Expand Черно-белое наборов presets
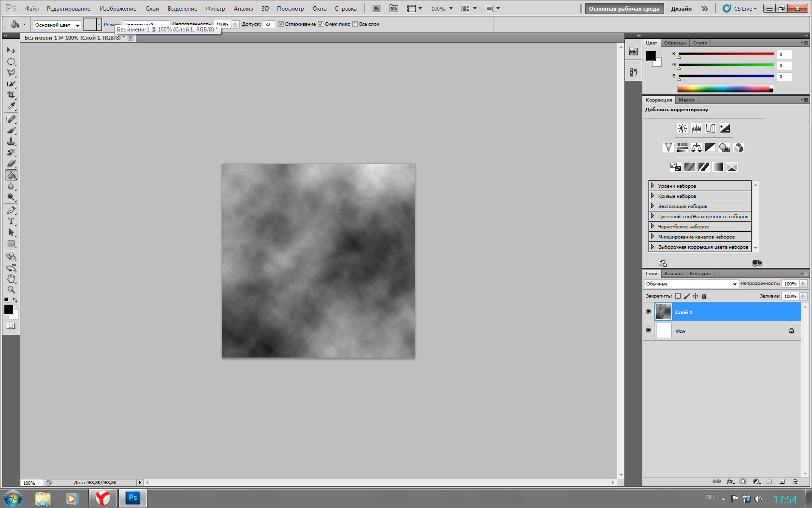Screen dimensions: 812x508 coord(652,226)
